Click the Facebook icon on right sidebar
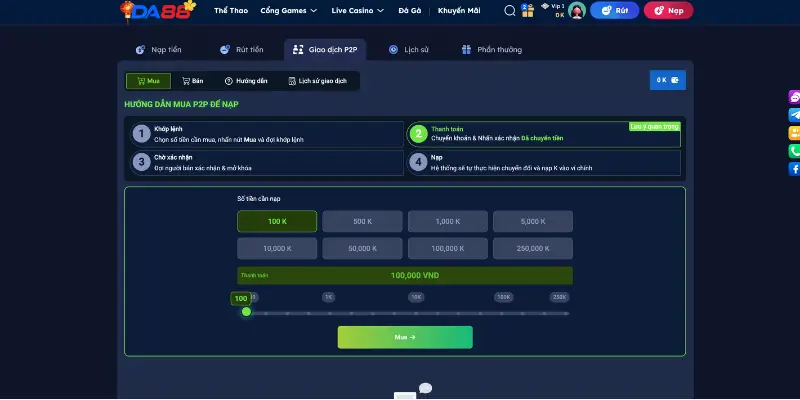The height and width of the screenshot is (400, 800). (794, 169)
